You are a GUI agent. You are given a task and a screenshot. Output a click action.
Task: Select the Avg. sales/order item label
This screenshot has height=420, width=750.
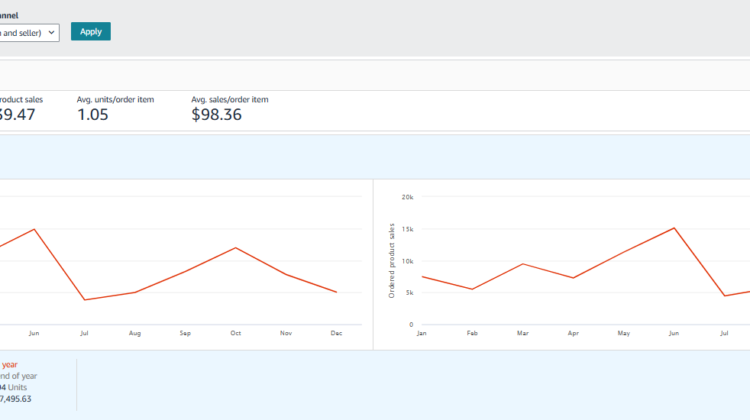coord(230,99)
